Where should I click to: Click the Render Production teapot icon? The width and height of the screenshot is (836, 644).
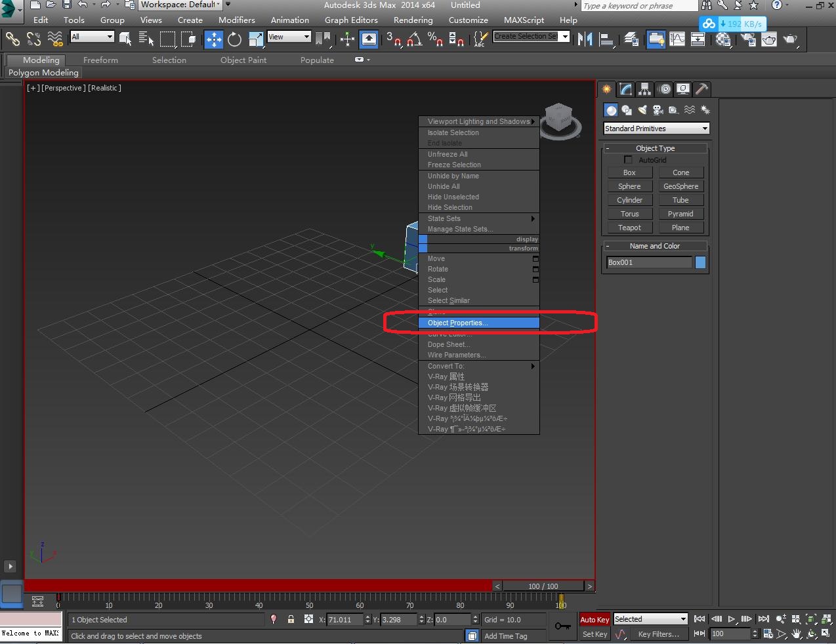[791, 39]
